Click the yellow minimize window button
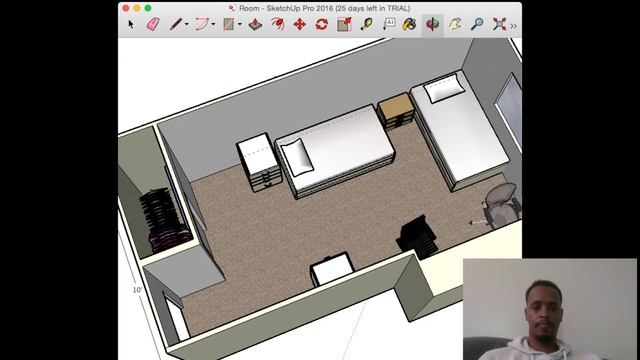 point(137,8)
